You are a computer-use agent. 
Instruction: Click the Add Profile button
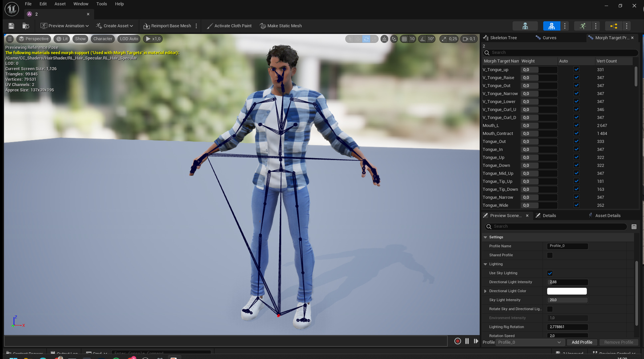pyautogui.click(x=582, y=342)
